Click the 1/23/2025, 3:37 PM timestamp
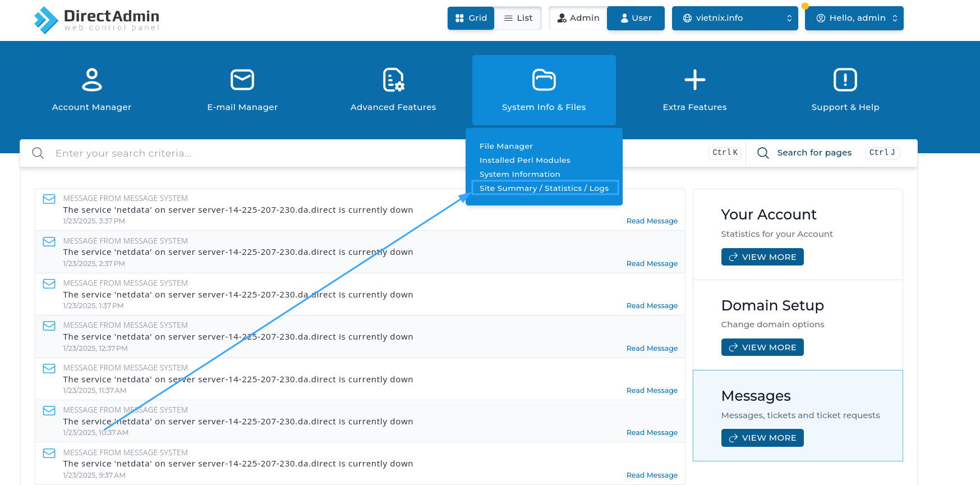The width and height of the screenshot is (980, 485). (x=94, y=221)
